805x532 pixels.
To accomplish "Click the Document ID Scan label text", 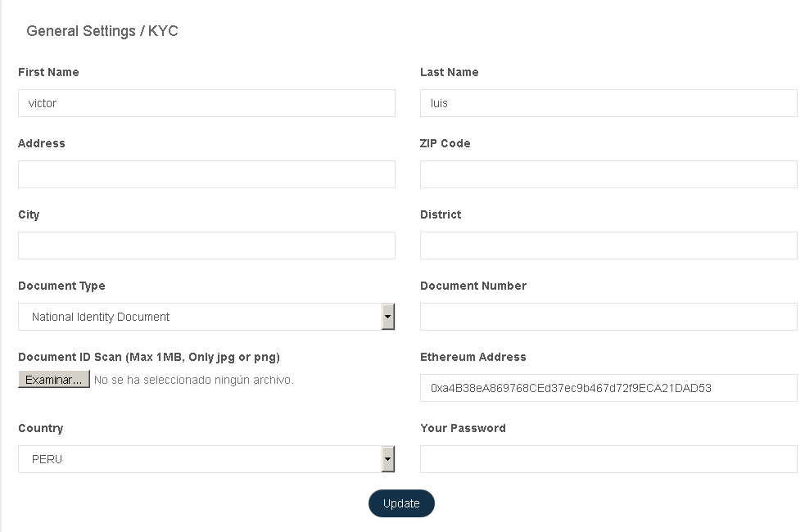I will (x=149, y=357).
